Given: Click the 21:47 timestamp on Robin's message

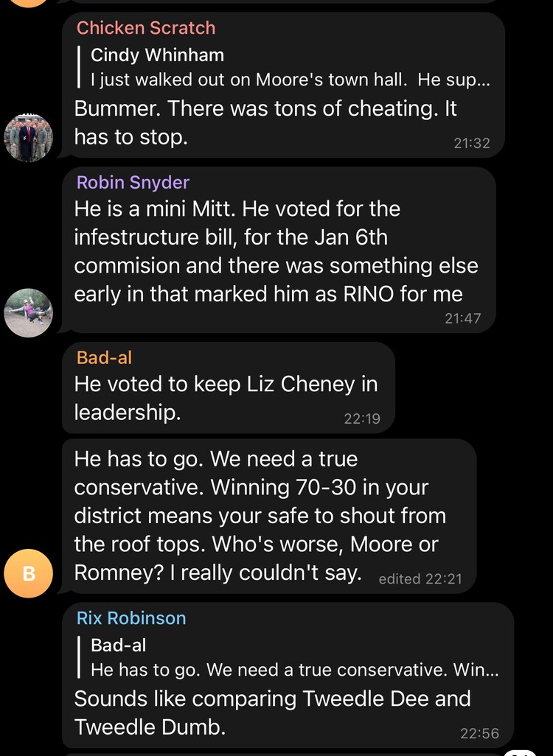Looking at the screenshot, I should (463, 318).
